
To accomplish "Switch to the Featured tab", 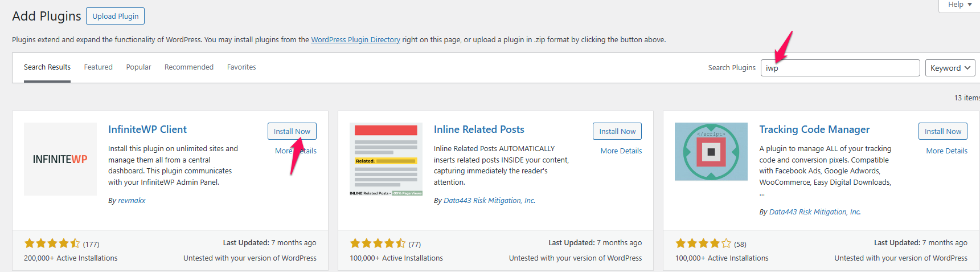I will (99, 67).
